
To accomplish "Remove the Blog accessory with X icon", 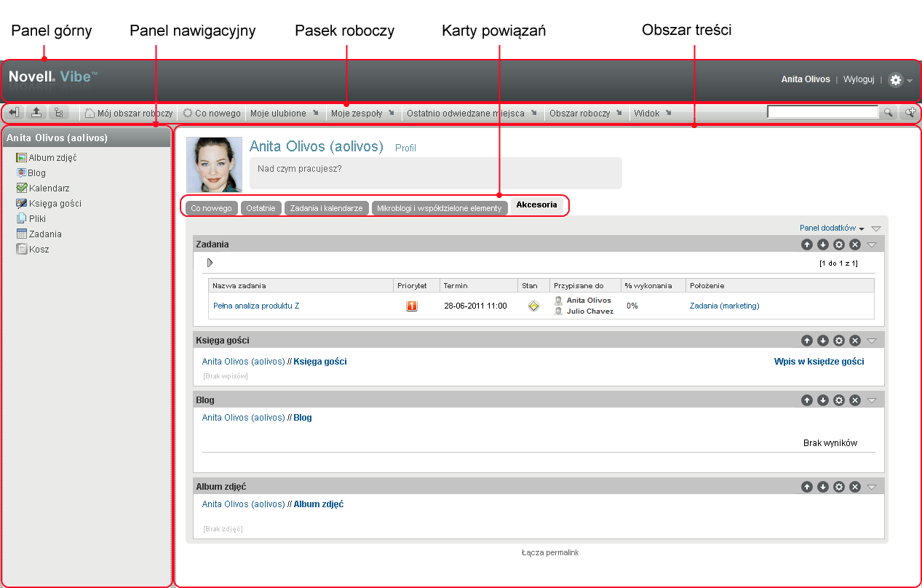I will [855, 400].
